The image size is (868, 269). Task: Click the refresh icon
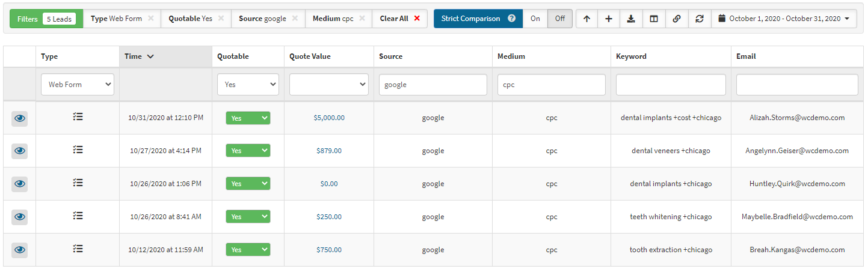click(x=700, y=19)
